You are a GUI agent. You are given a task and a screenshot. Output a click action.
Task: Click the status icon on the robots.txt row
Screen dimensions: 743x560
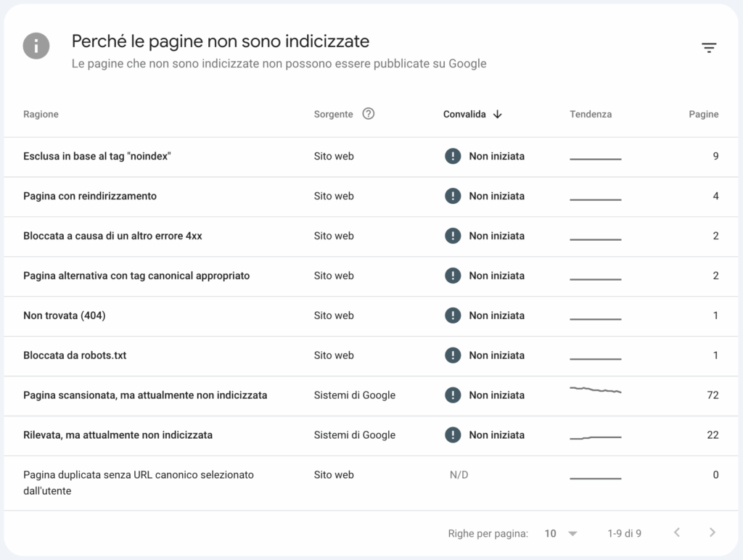[x=453, y=355]
